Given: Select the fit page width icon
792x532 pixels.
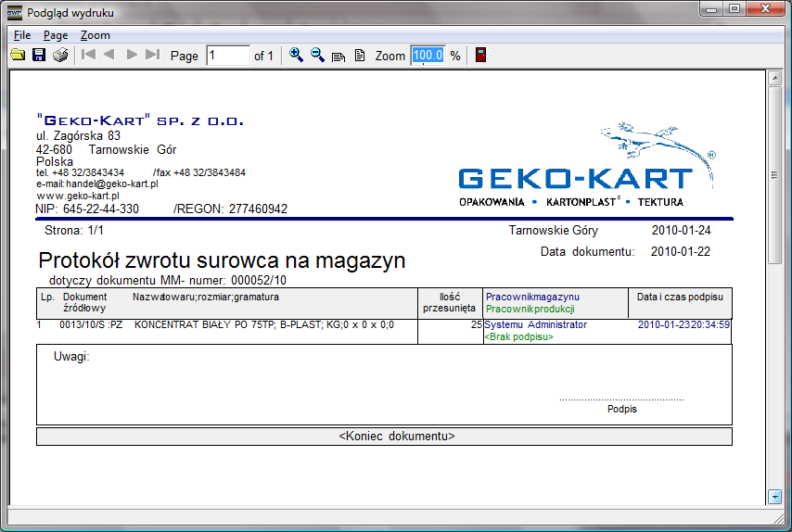Looking at the screenshot, I should coord(339,56).
